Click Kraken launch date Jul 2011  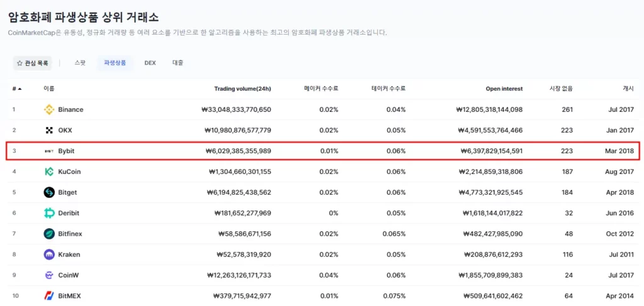621,254
